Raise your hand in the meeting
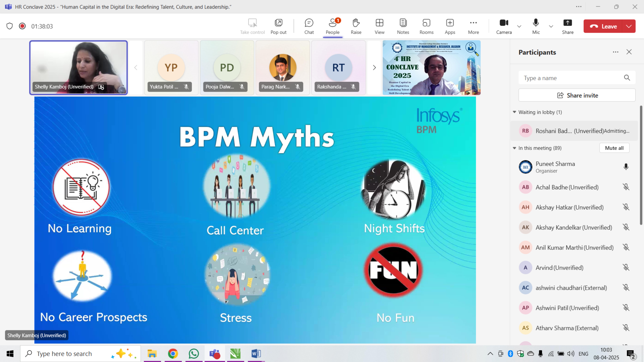 tap(356, 26)
